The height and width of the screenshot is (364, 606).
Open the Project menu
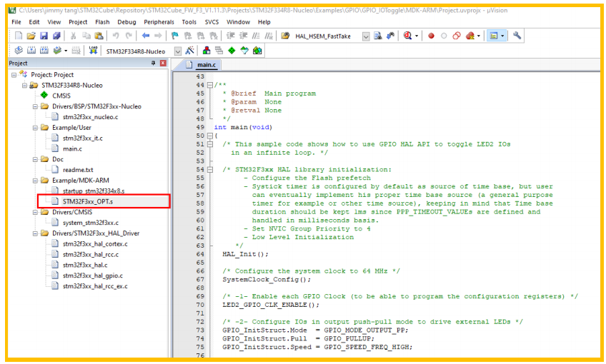[x=78, y=22]
